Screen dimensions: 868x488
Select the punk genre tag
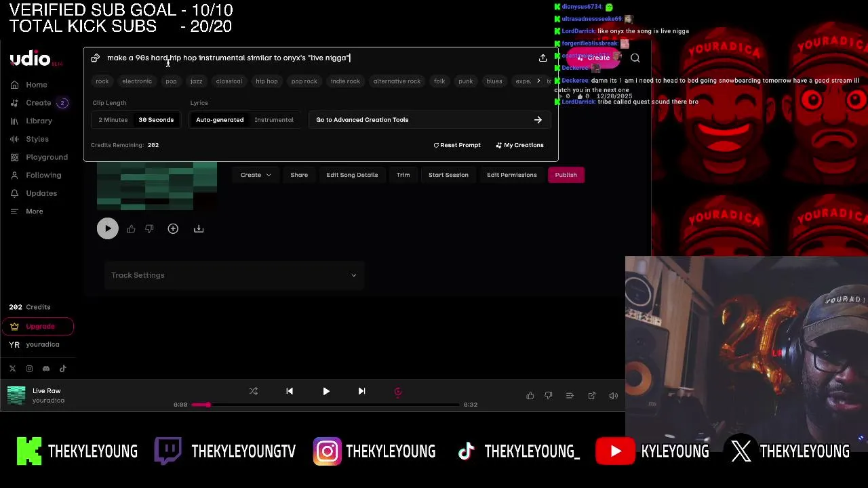pyautogui.click(x=465, y=81)
